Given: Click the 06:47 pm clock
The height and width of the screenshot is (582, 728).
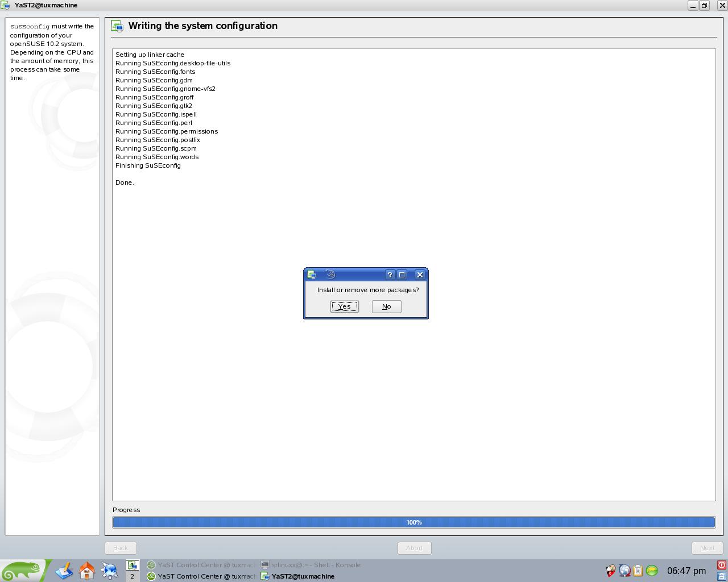Looking at the screenshot, I should tap(686, 571).
